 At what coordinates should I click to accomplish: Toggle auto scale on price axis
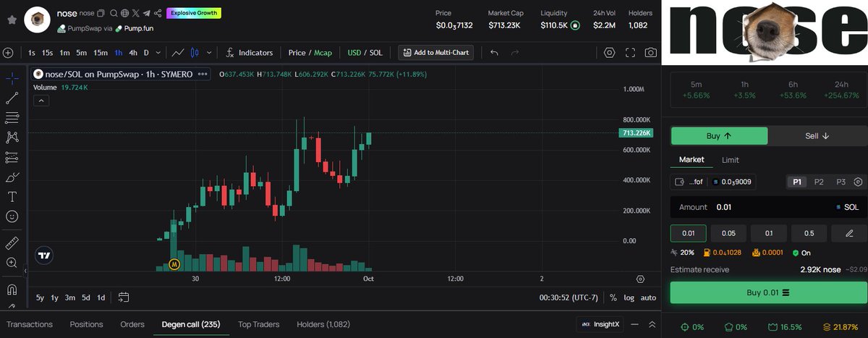coord(648,297)
